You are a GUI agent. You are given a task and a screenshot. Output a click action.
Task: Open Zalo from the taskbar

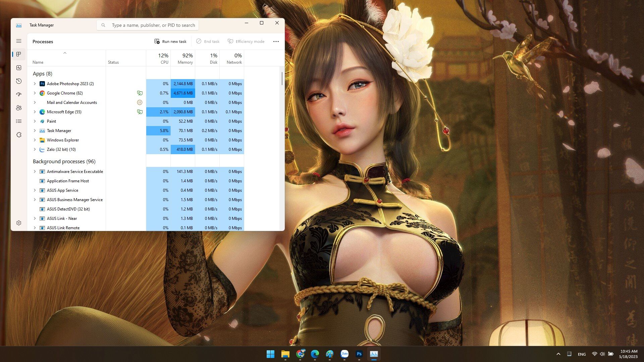tap(344, 354)
